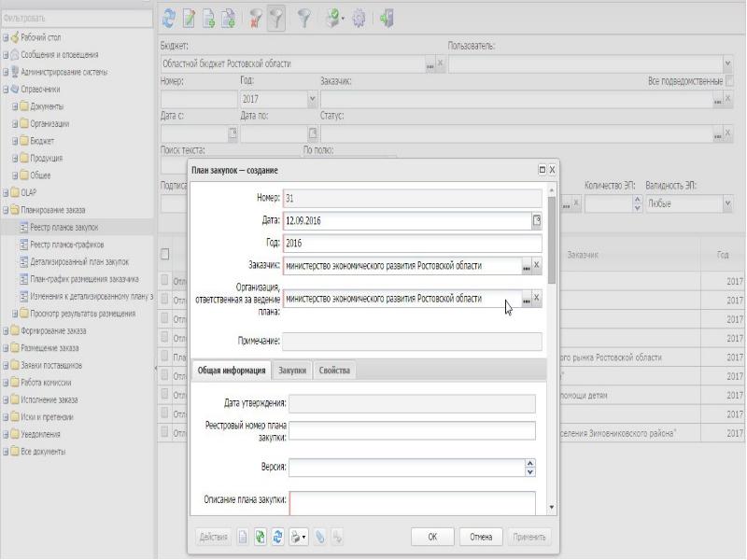Toggle the highlighted filter panel funnel icon
Screen dimensions: 747x560
pos(276,19)
